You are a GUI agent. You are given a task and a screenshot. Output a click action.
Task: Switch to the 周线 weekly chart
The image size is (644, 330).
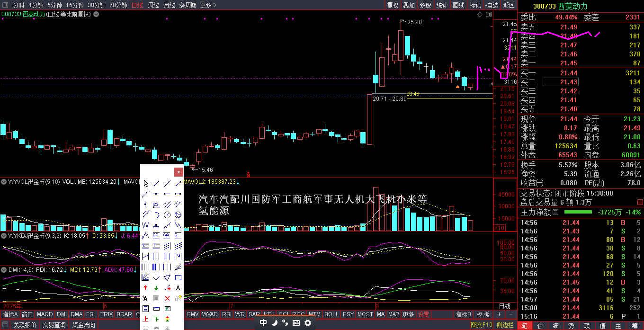[x=153, y=5]
